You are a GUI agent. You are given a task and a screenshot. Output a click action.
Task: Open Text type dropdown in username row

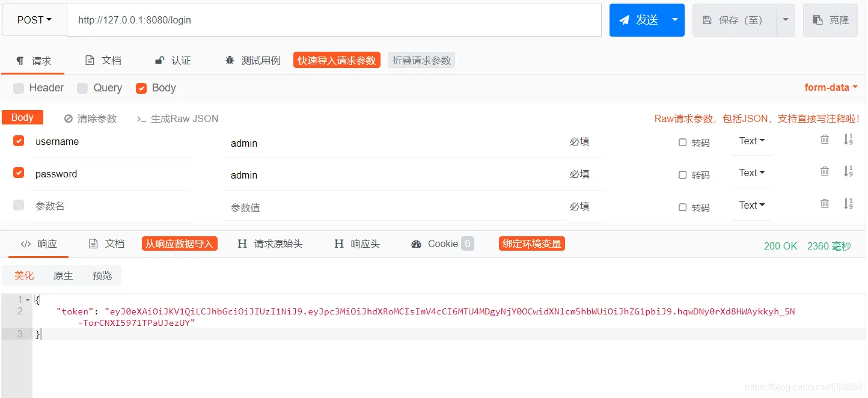(751, 141)
